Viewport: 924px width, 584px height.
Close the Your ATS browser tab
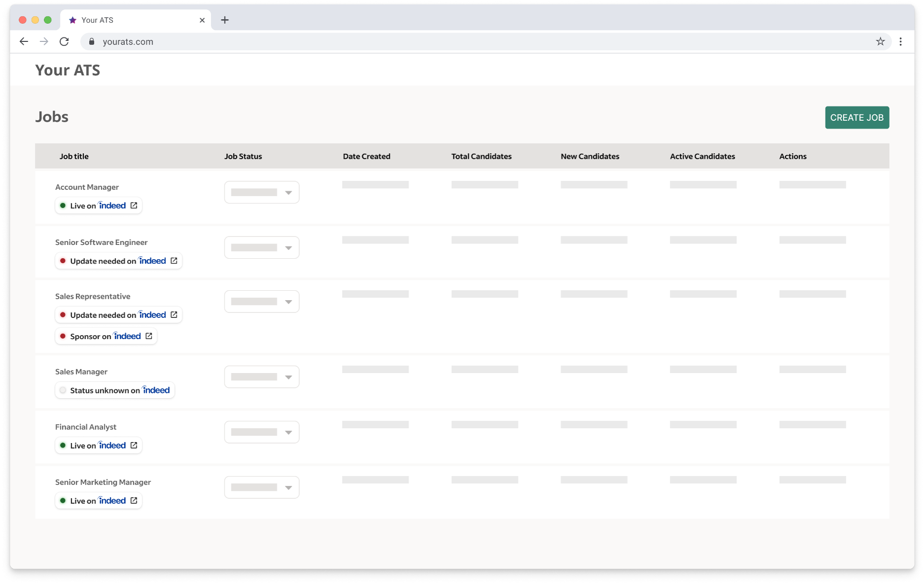(202, 20)
